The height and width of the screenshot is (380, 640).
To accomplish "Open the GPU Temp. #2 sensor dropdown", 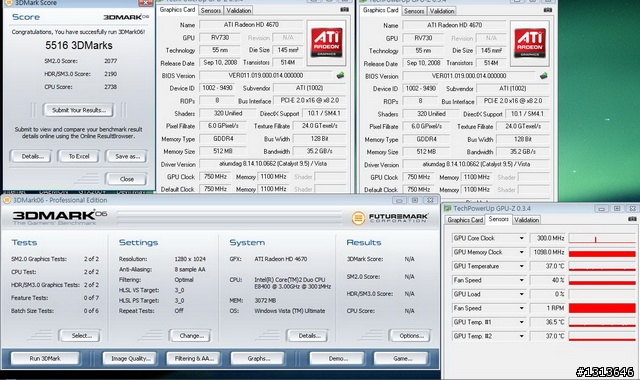I will point(521,336).
